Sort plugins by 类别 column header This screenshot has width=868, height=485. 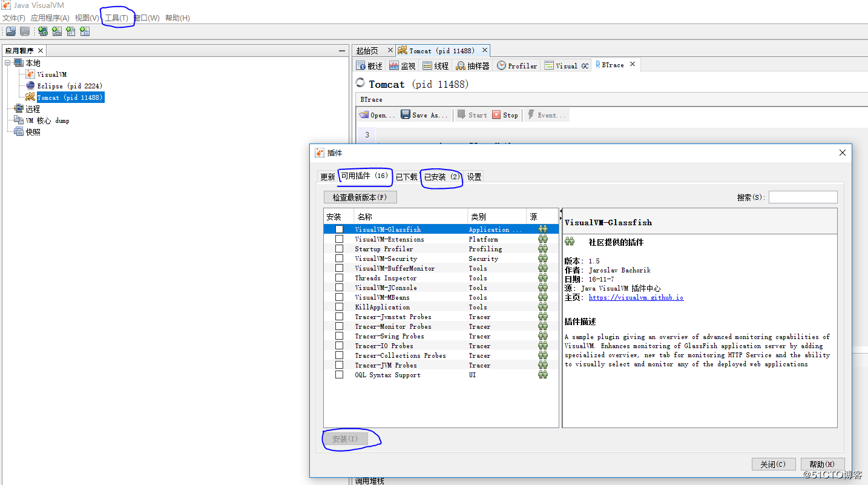pos(497,216)
